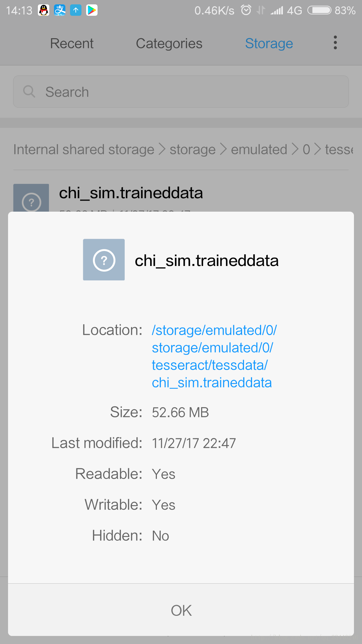Tap the file icon beside the chi_sim.traineddata list item
Screen dimensions: 362x644
31,198
